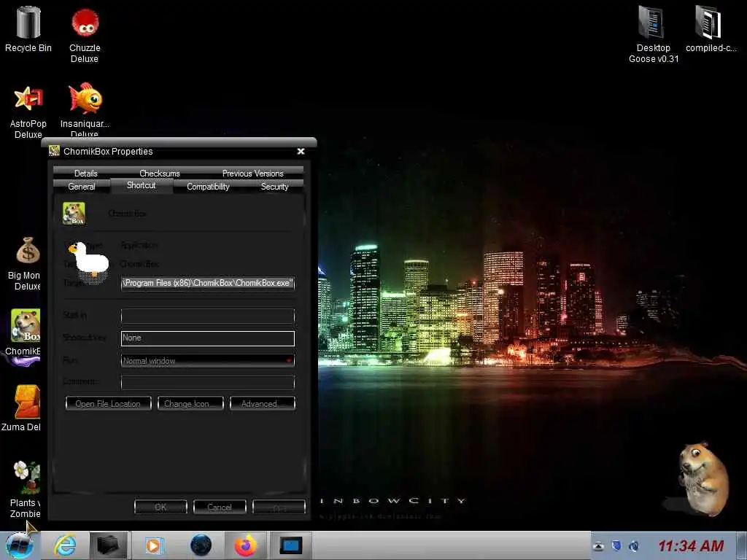Select the ChomikBox desktop shortcut icon
Screen dimensions: 747x560
[26, 325]
